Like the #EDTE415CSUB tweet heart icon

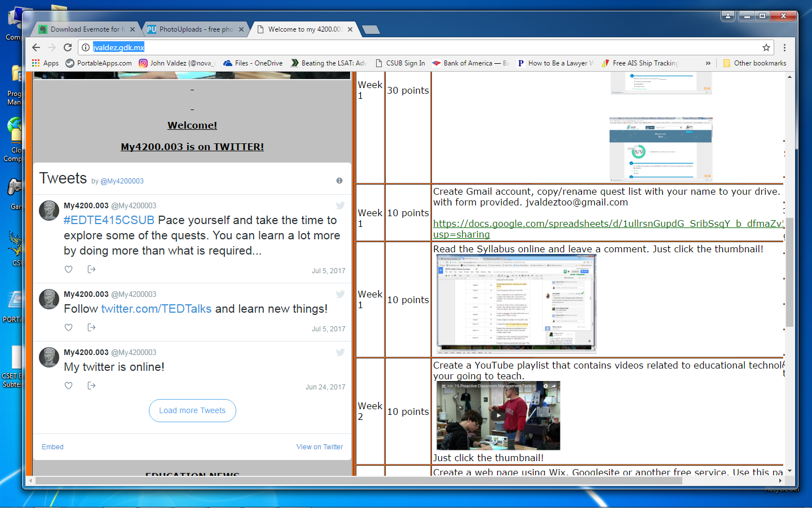pos(68,269)
